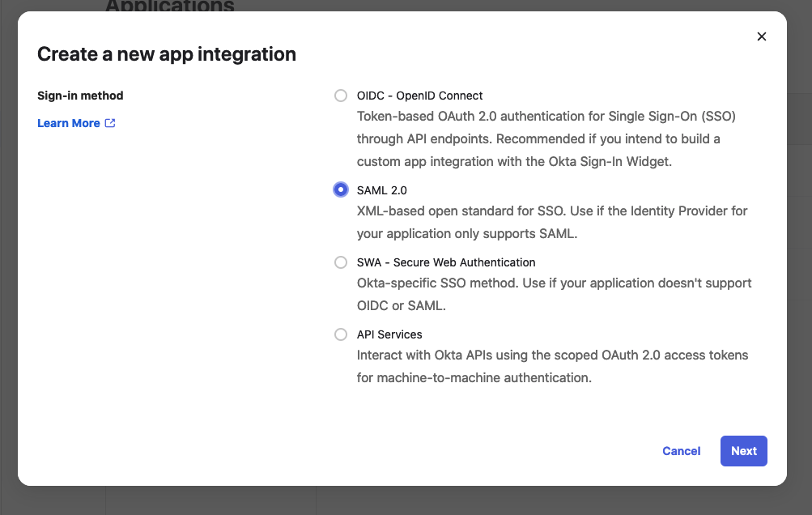Click the external link icon beside Learn More
This screenshot has width=812, height=515.
tap(110, 123)
